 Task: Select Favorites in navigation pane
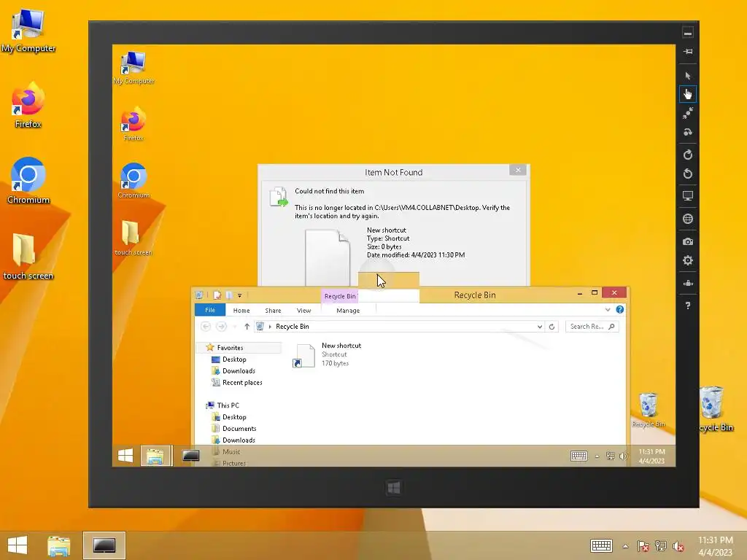pyautogui.click(x=230, y=348)
